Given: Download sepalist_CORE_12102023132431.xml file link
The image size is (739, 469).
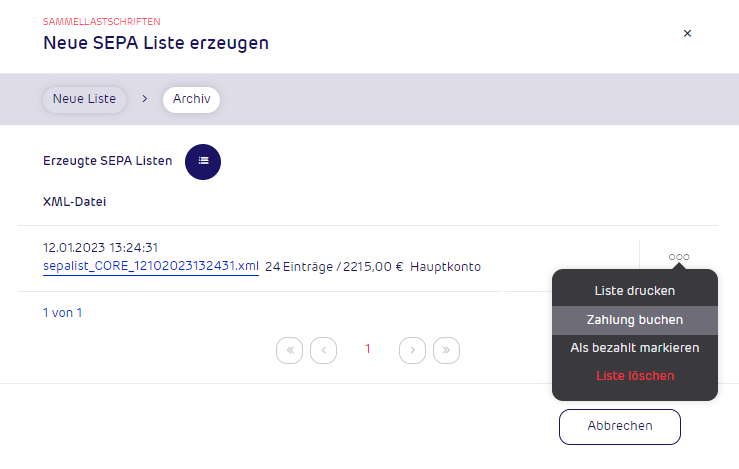Looking at the screenshot, I should coord(151,266).
